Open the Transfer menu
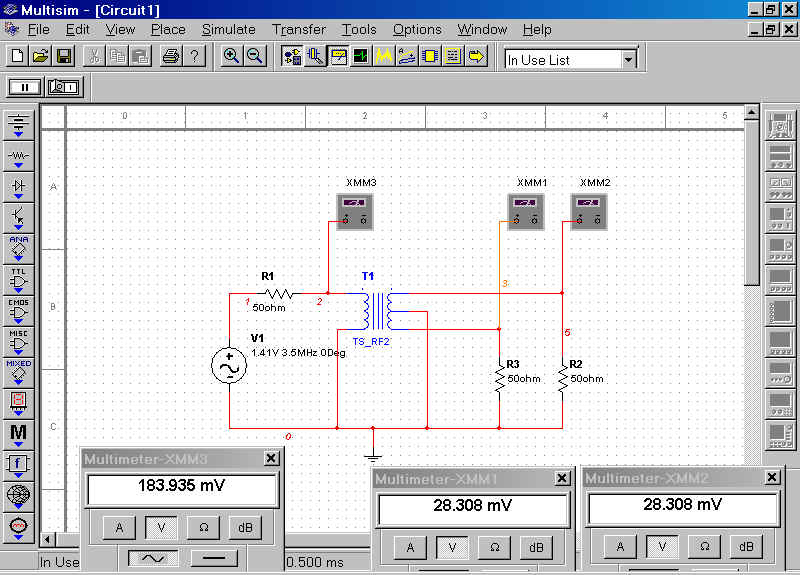Image resolution: width=800 pixels, height=575 pixels. pos(299,29)
